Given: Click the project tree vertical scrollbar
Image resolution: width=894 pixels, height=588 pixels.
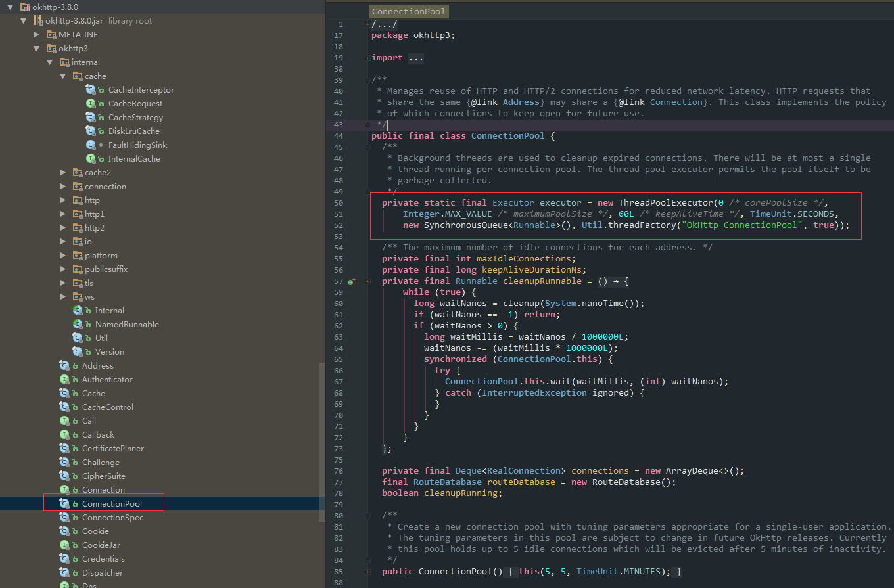Looking at the screenshot, I should coord(321,443).
